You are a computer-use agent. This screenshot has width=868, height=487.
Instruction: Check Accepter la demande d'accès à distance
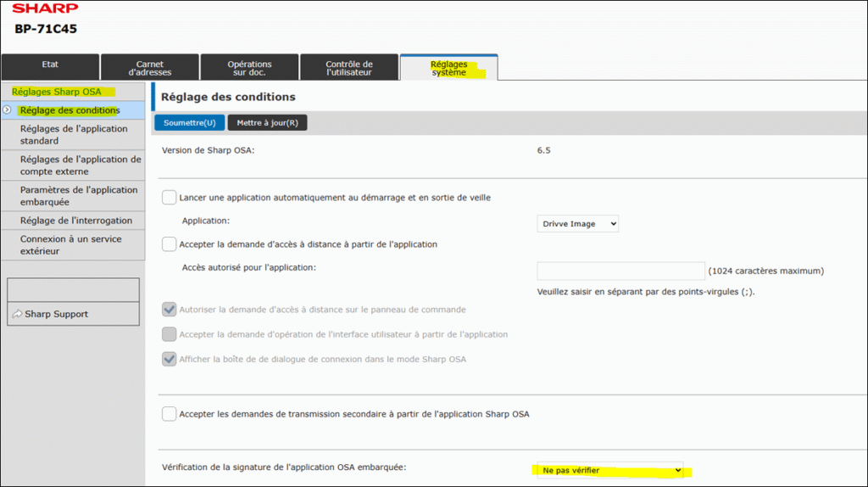point(169,244)
